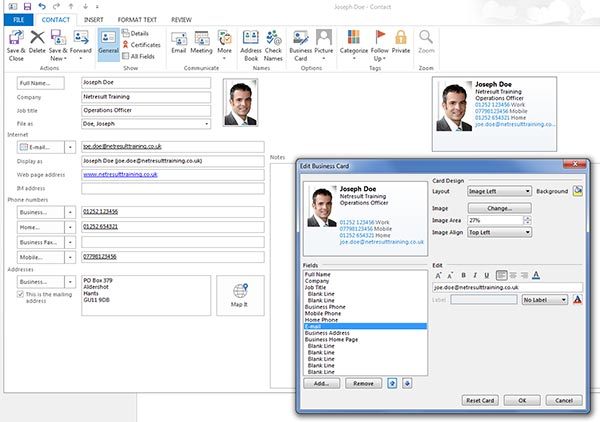
Task: Run Check Names
Action: [x=273, y=46]
